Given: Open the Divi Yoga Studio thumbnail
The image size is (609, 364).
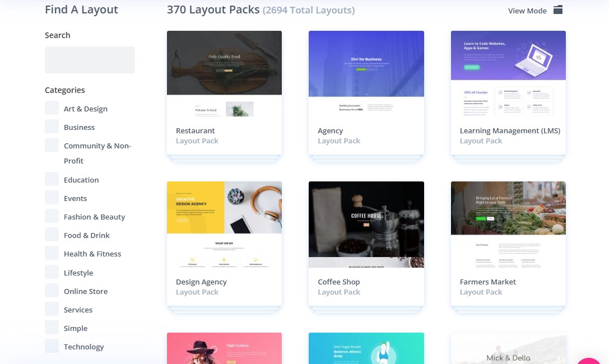Looking at the screenshot, I should (366, 348).
